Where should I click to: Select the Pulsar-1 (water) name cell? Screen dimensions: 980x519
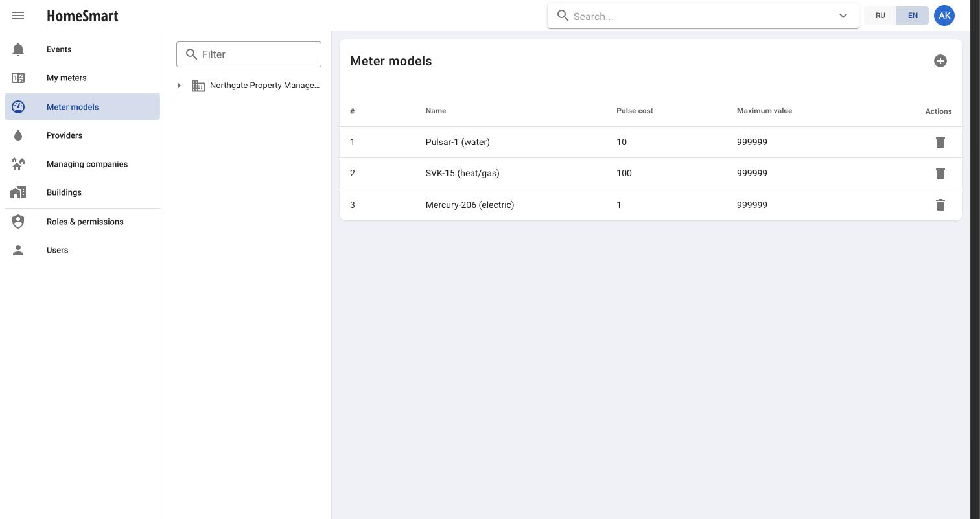pos(458,142)
